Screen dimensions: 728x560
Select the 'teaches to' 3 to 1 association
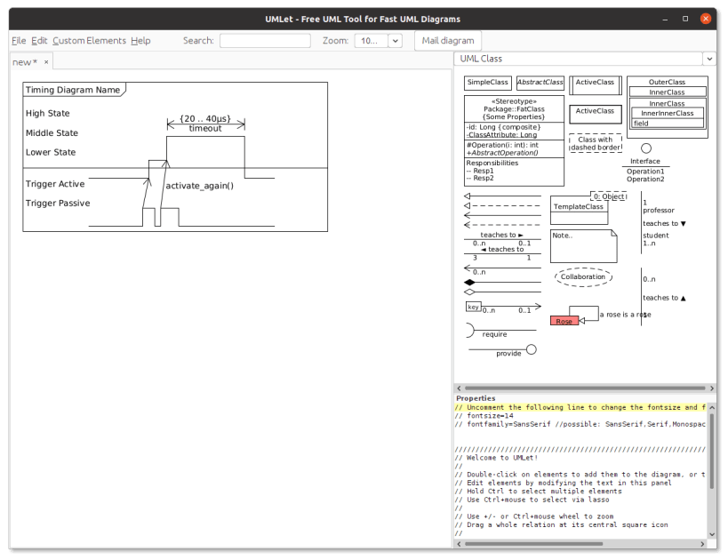[x=502, y=253]
